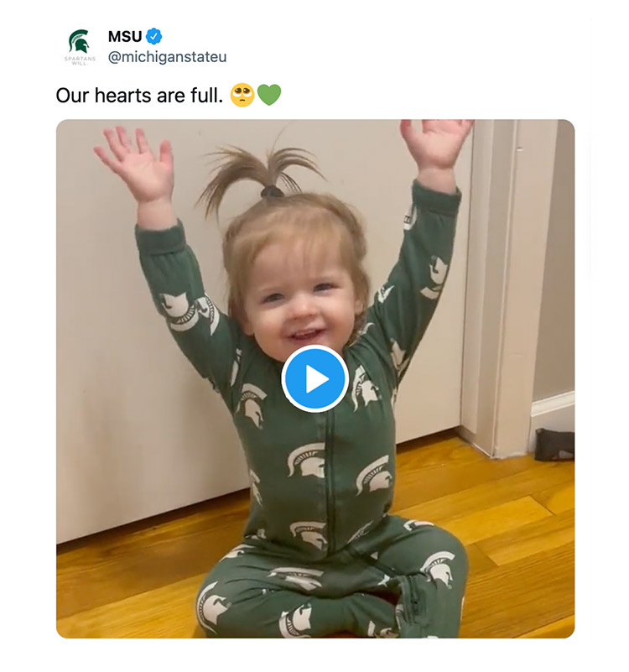Click the toddler's raised hand on the left
Image resolution: width=629 pixels, height=672 pixels.
[134, 164]
